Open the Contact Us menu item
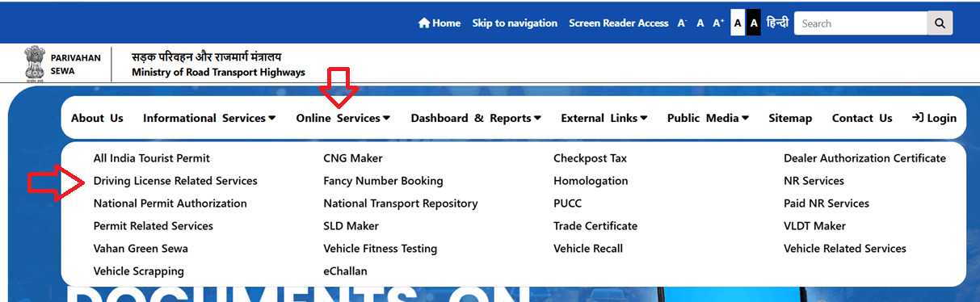The height and width of the screenshot is (302, 980). coord(862,118)
